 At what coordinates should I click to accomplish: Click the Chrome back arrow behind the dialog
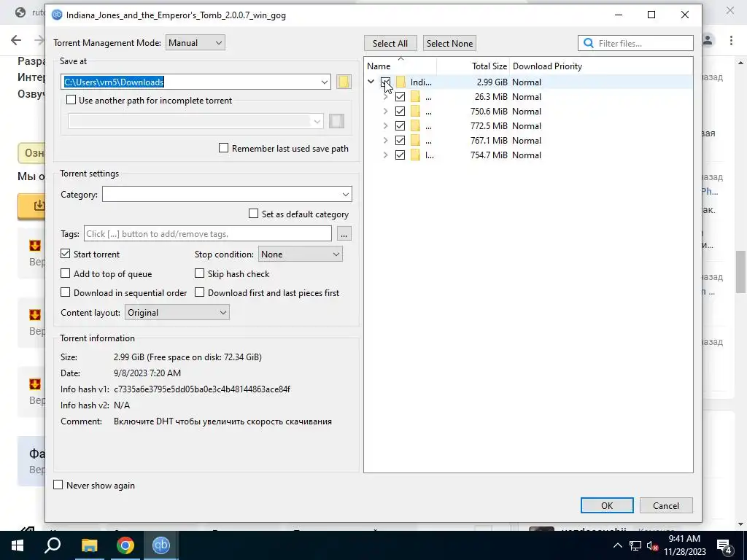(16, 40)
